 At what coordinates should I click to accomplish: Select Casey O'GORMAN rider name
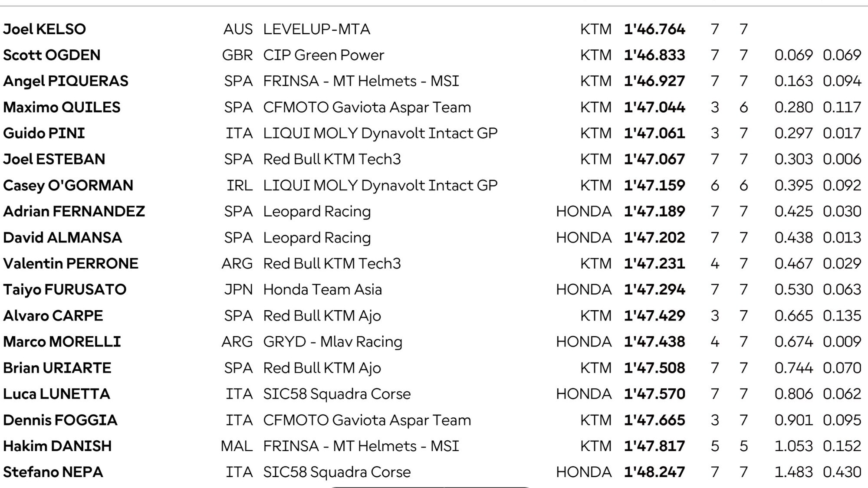click(x=68, y=185)
